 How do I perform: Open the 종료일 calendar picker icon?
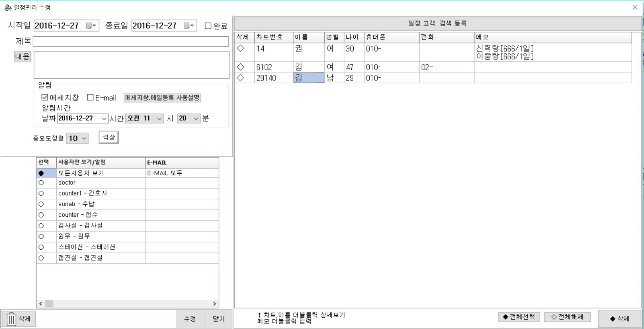(189, 26)
